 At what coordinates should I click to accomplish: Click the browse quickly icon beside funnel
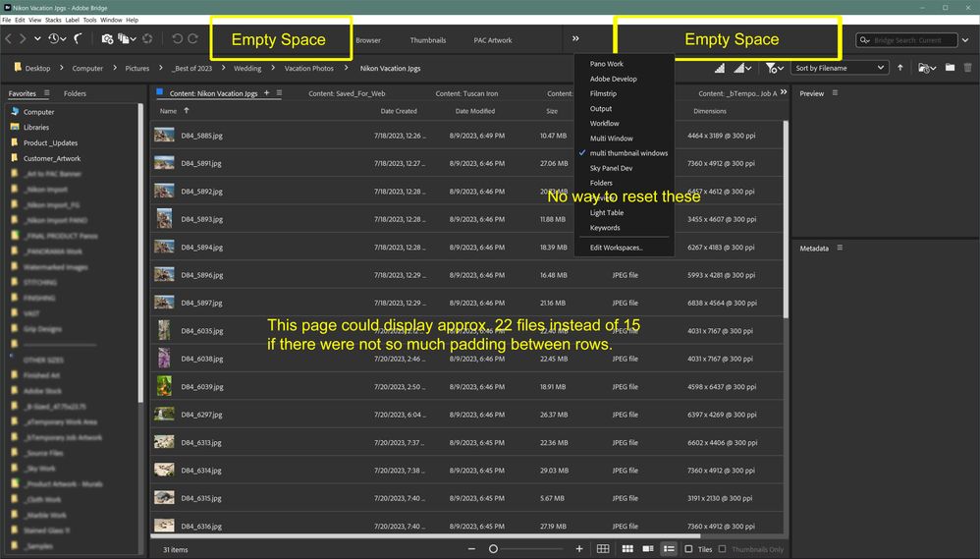click(720, 68)
